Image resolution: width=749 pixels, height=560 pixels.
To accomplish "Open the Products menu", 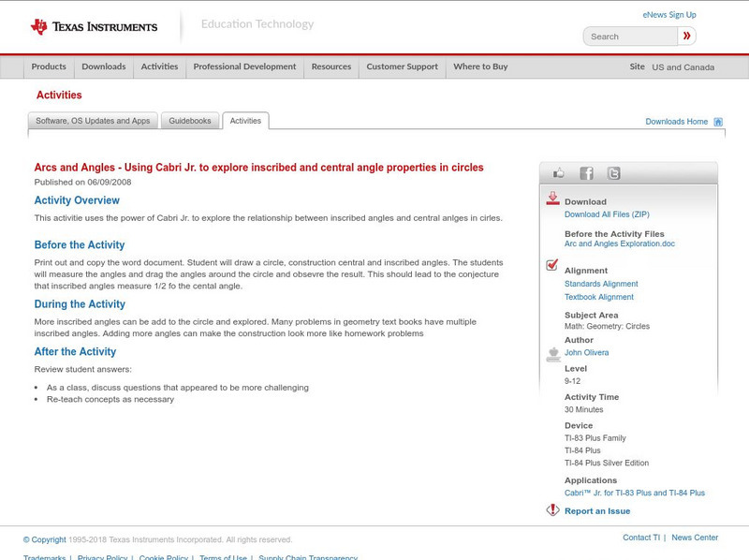I will [49, 66].
